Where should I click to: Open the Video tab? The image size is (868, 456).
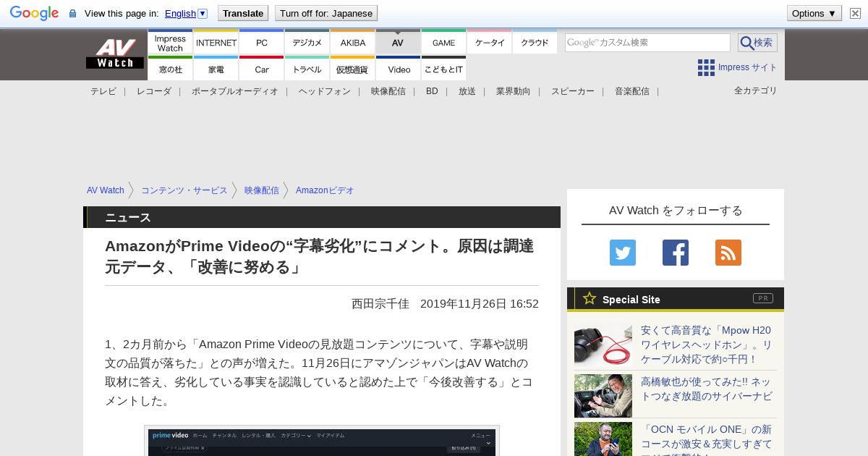[x=399, y=69]
